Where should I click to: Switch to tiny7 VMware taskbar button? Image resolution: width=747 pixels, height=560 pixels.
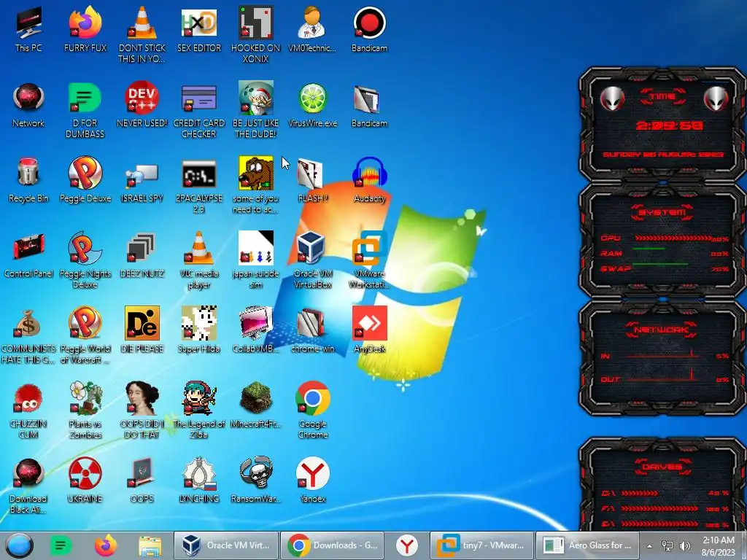(481, 545)
